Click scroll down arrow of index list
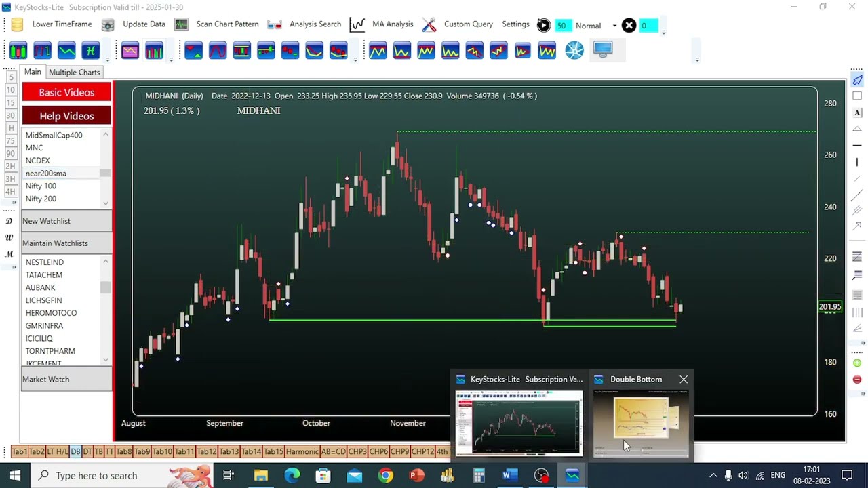868x488 pixels. point(106,203)
